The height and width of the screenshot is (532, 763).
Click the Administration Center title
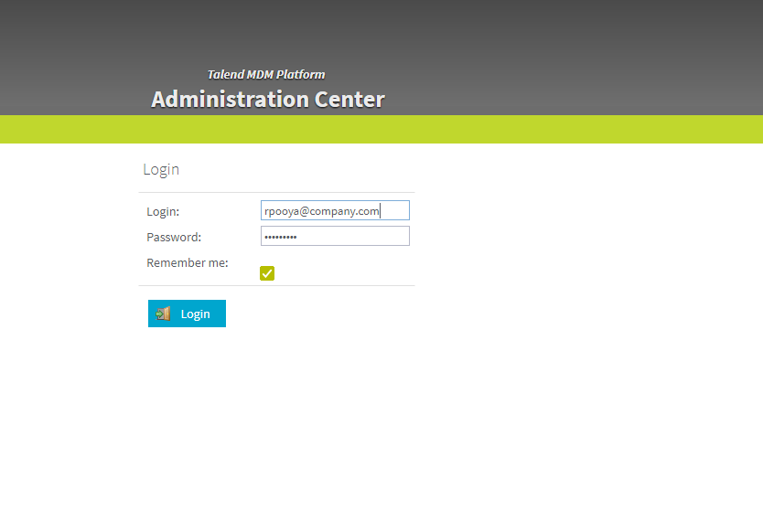point(267,99)
